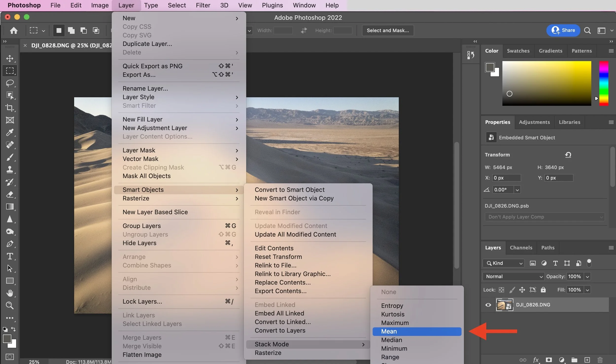
Task: Select the Eraser tool
Action: tap(10, 194)
